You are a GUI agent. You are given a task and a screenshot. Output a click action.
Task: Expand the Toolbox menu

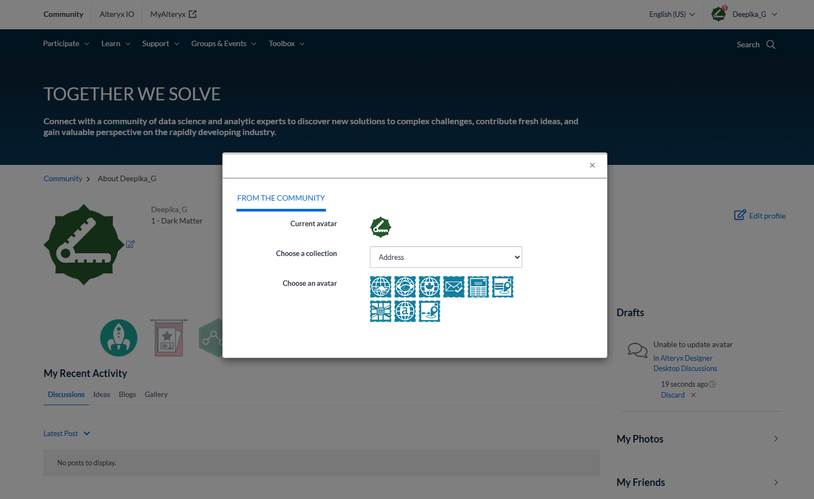pyautogui.click(x=287, y=44)
